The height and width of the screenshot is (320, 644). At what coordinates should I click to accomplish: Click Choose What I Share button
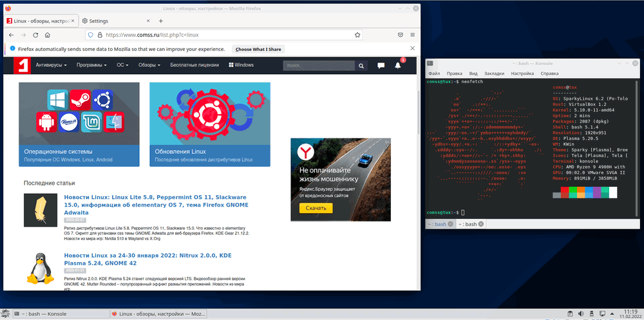tap(258, 49)
